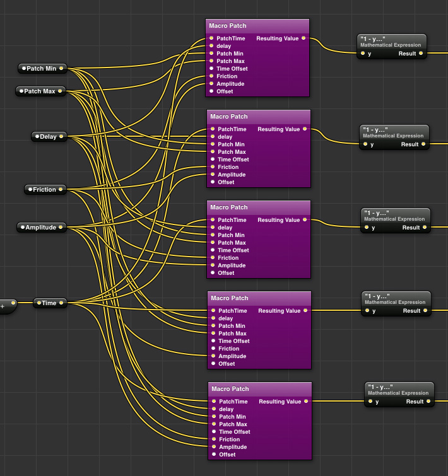Click Amplitude port on bottom Macro Patch
The image size is (448, 476).
click(x=214, y=446)
